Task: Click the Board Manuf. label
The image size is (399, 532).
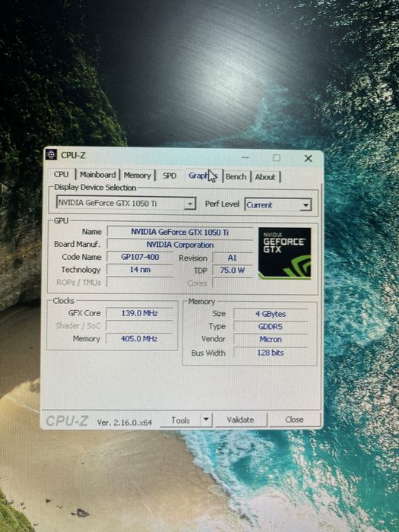Action: click(x=77, y=244)
